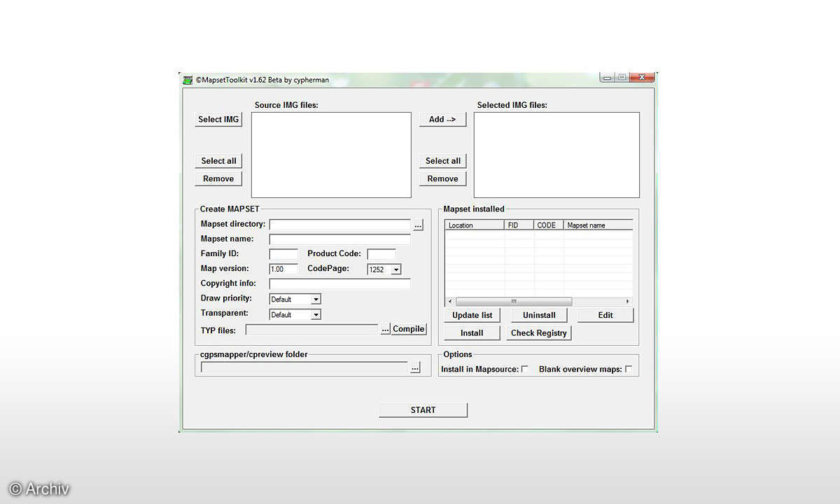This screenshot has height=504, width=840.
Task: Click the Compile button
Action: coord(409,329)
